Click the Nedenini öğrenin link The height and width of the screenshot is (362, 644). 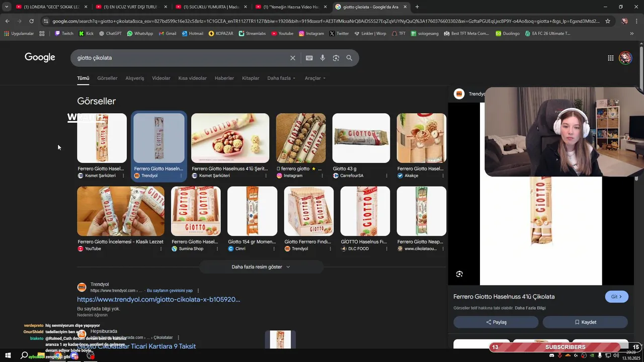tap(92, 315)
